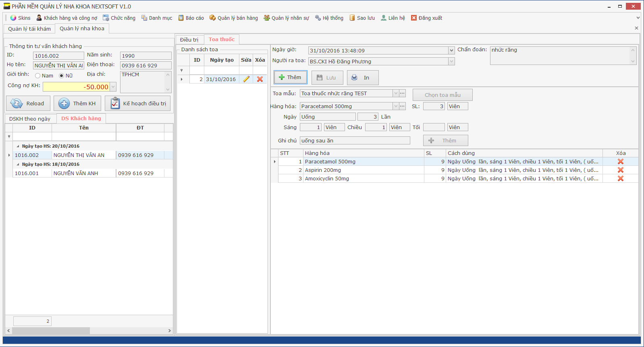Viewport: 644px width, 347px height.
Task: Delete Amoxicyclin 50mg row with red X
Action: (x=620, y=179)
